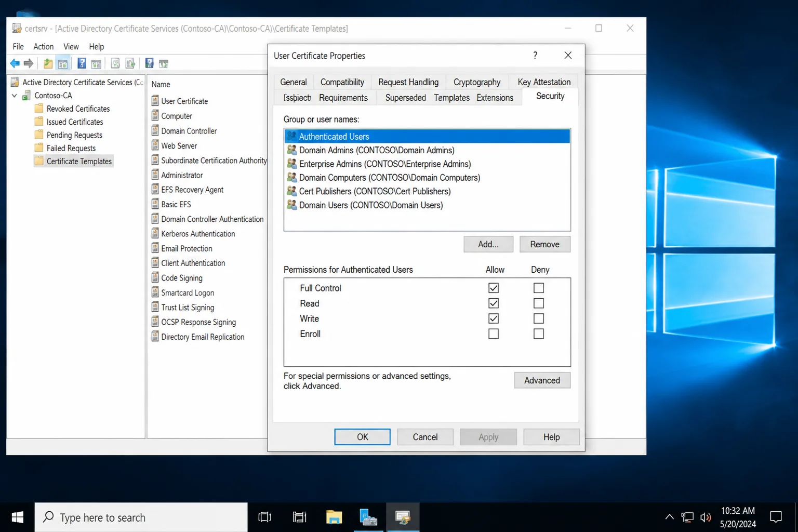Click the group icon beside Domain Users
The width and height of the screenshot is (798, 532).
click(292, 205)
